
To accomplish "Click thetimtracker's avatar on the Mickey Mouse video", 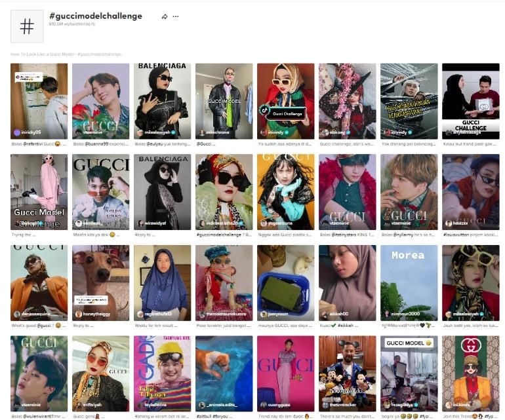I will pos(325,405).
